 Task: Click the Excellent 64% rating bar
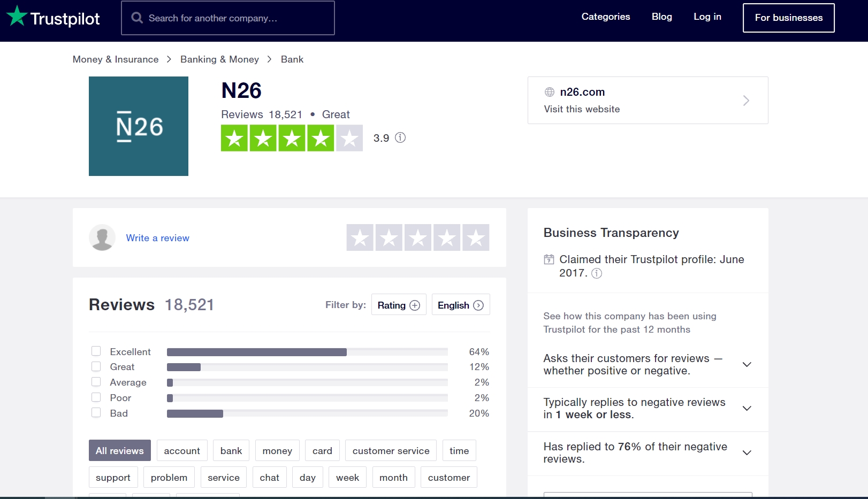click(307, 352)
